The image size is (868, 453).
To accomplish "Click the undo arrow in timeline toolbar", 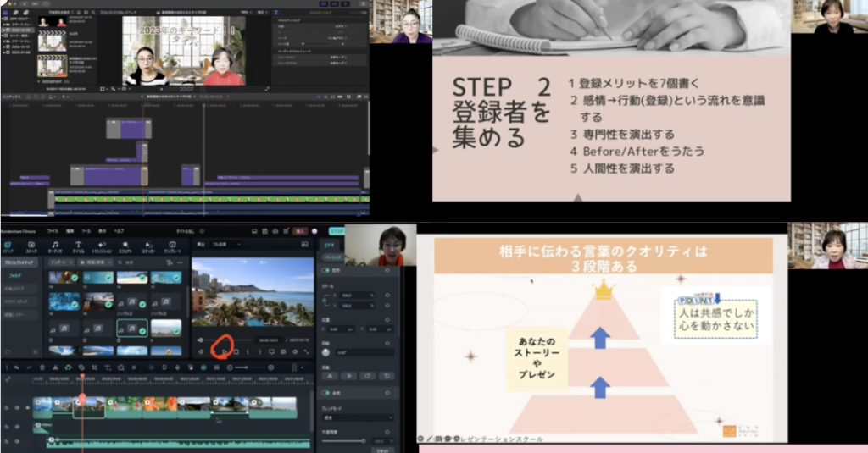I will tap(15, 367).
